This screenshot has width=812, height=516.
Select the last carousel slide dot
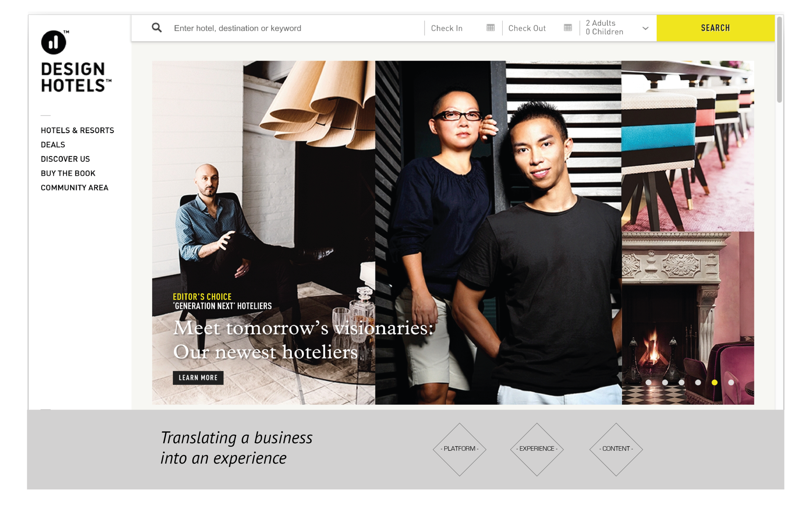pyautogui.click(x=731, y=383)
